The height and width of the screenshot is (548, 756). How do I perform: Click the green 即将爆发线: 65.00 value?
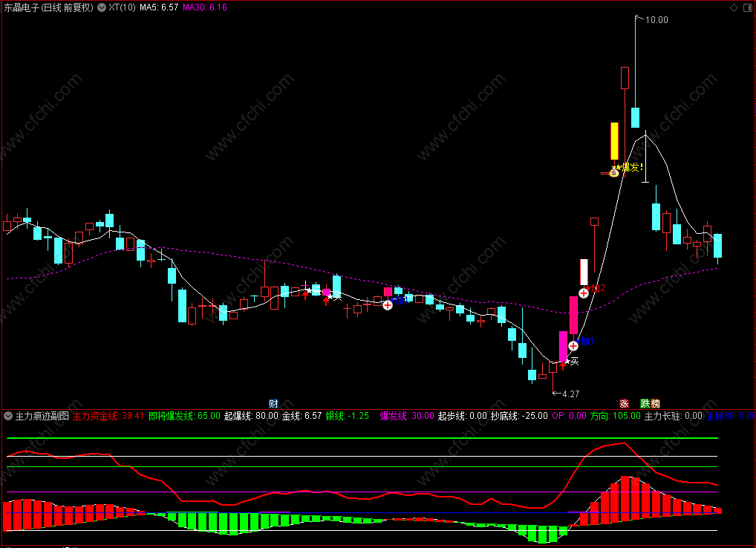point(185,416)
